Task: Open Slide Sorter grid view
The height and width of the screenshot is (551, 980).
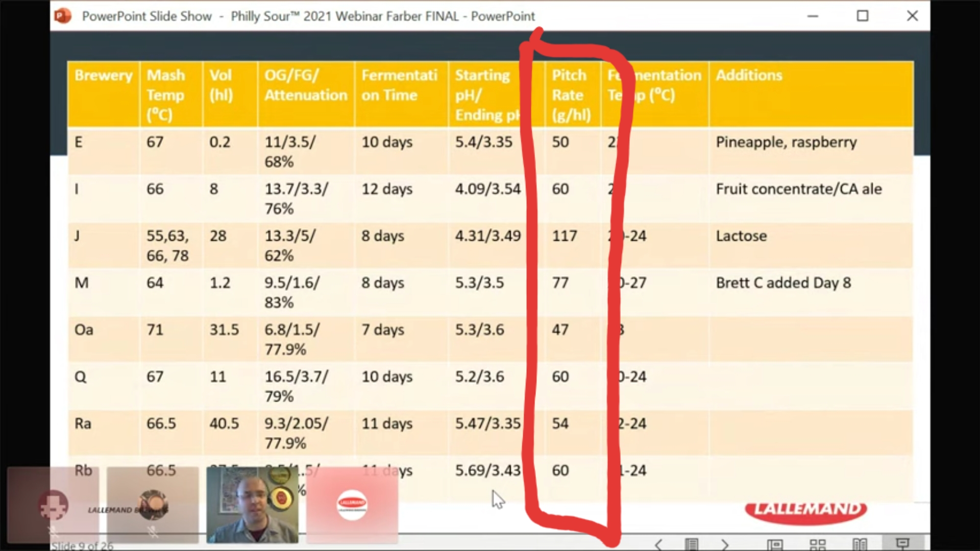Action: [818, 544]
